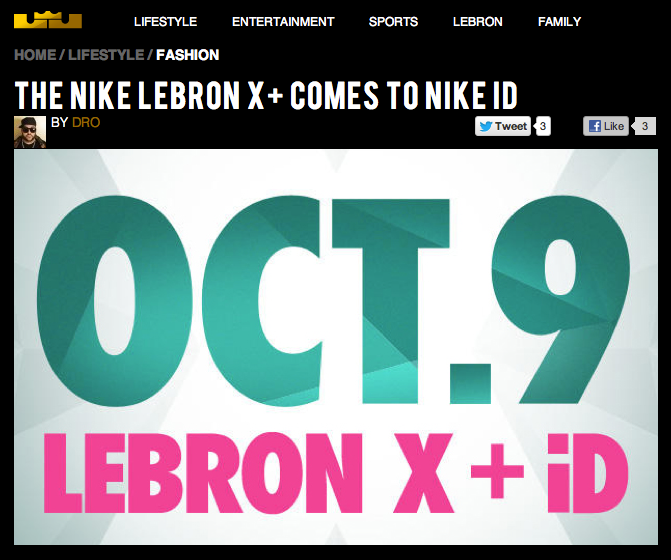This screenshot has height=560, width=671.
Task: Open the Lifestyle navigation menu
Action: coord(165,21)
